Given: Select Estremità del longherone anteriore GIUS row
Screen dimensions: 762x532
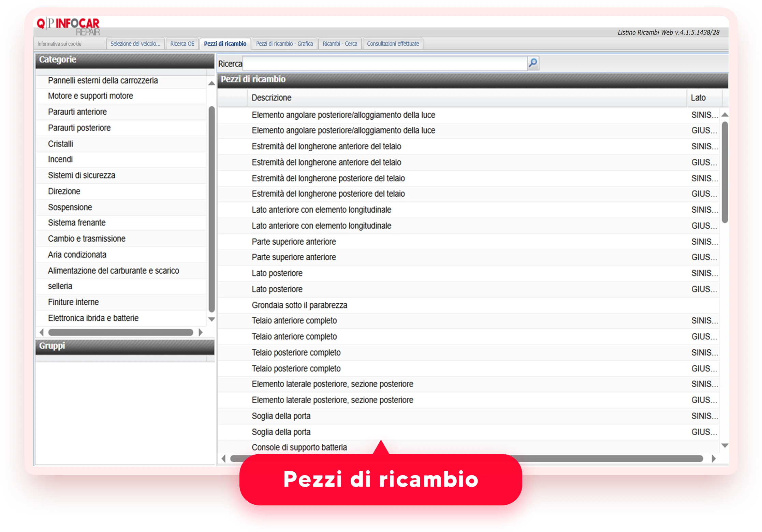Looking at the screenshot, I should coord(468,163).
